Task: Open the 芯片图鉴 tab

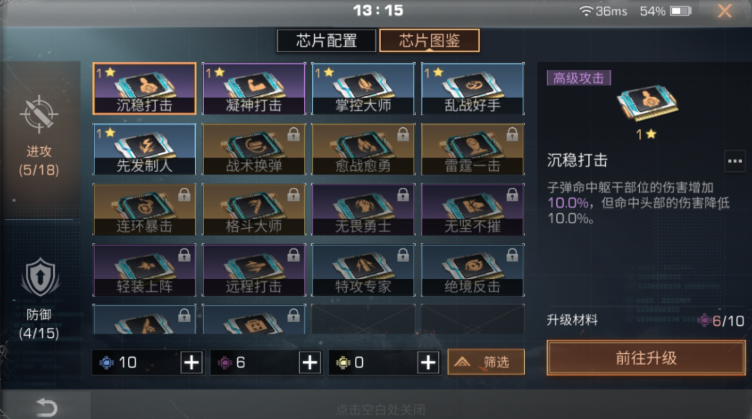Action: pos(429,41)
